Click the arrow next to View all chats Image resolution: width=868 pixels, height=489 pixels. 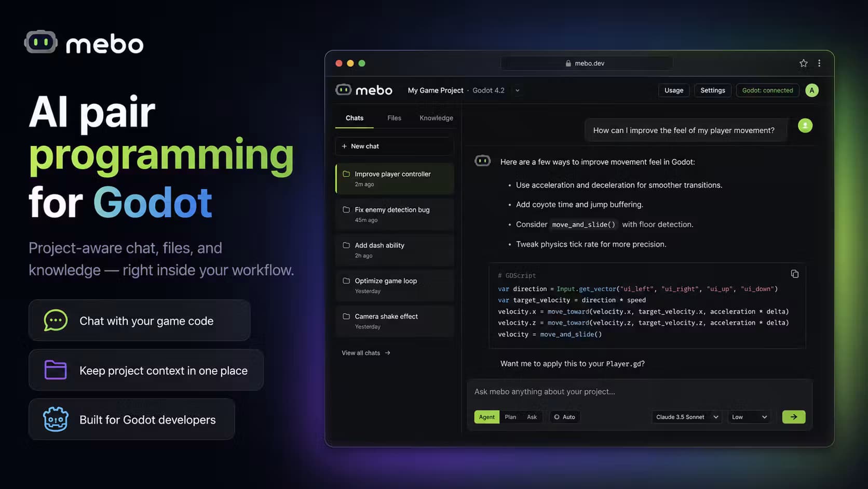[388, 353]
